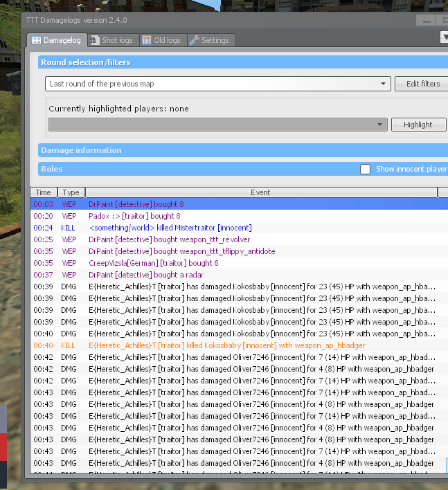448x490 pixels.
Task: Toggle Show innocent players checkbox
Action: (365, 169)
